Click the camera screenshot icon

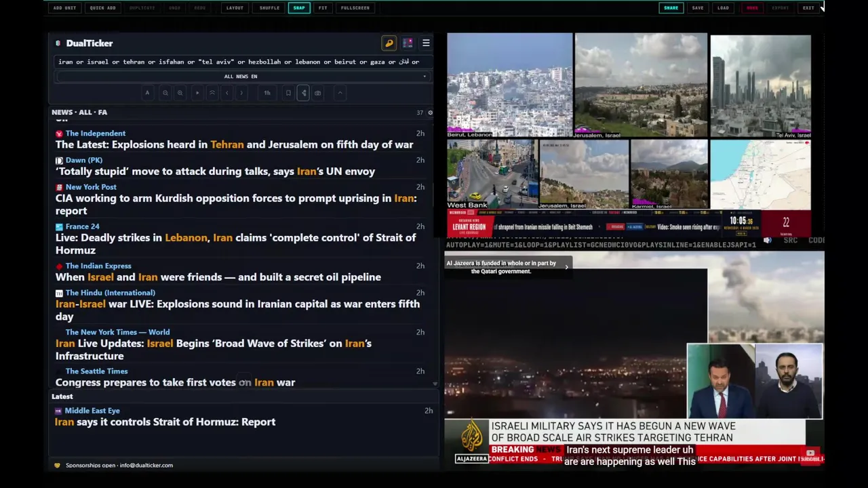point(318,93)
